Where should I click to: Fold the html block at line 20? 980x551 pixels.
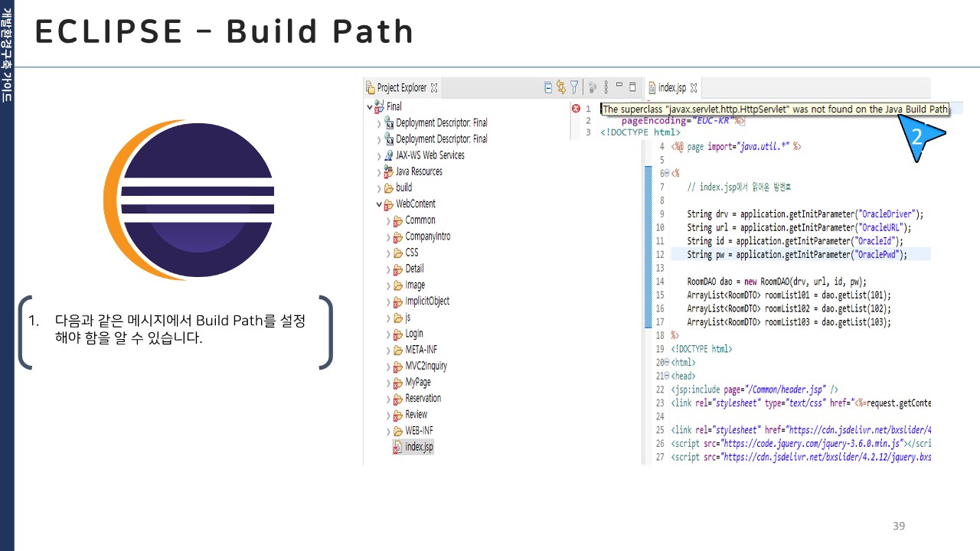pos(667,362)
